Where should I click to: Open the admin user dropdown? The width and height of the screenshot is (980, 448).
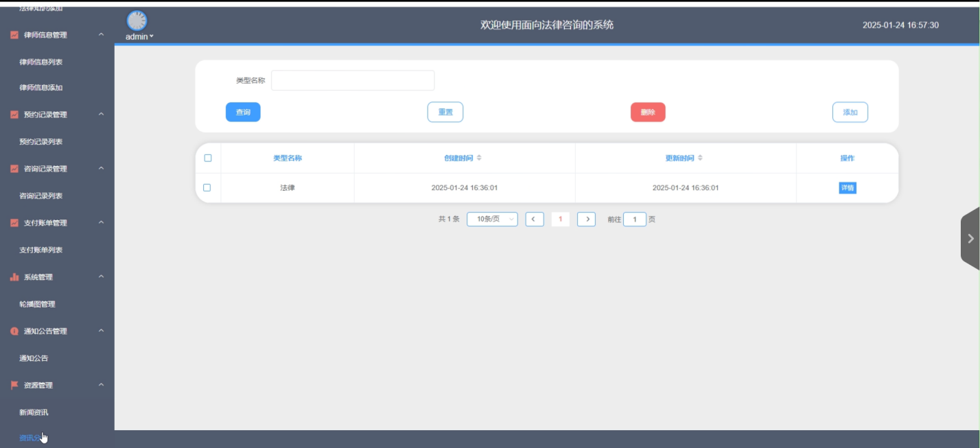(x=139, y=36)
